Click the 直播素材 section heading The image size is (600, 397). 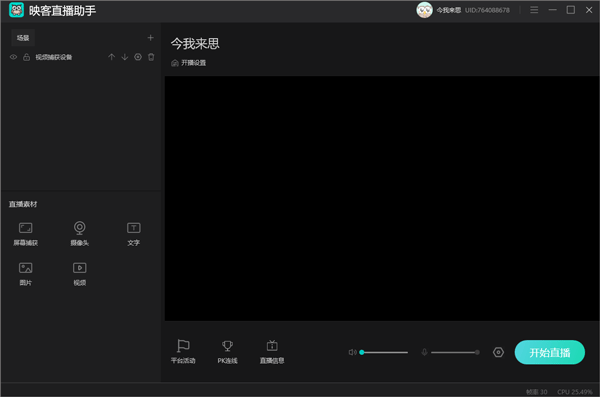coord(23,204)
